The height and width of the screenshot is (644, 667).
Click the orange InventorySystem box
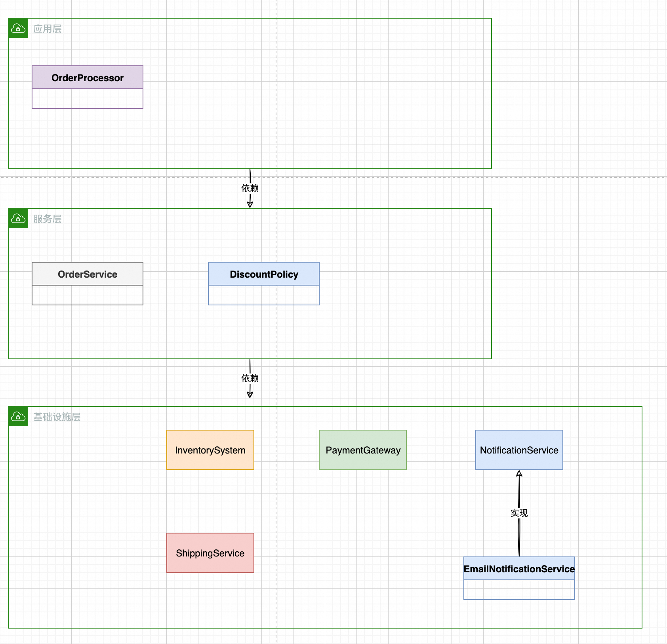click(x=210, y=450)
